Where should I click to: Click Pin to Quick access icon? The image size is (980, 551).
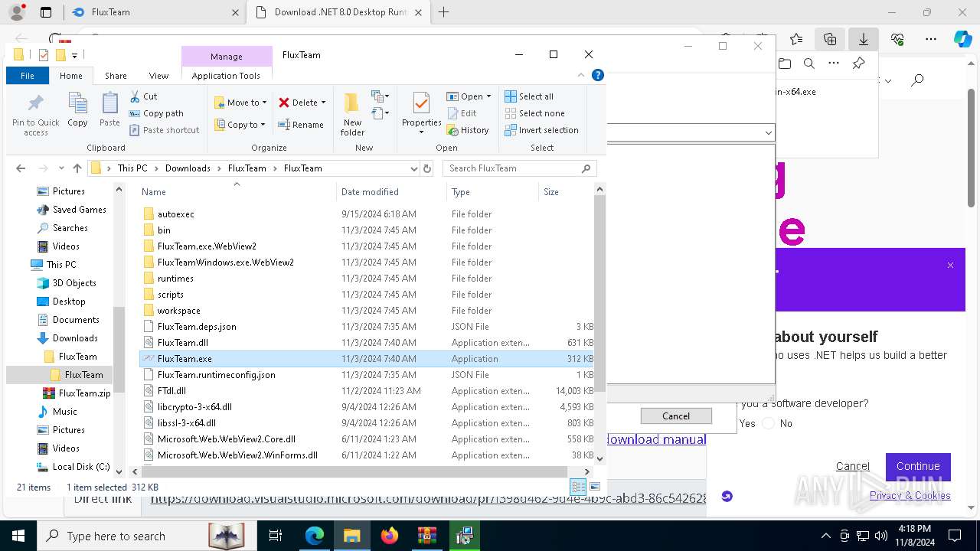(x=35, y=115)
